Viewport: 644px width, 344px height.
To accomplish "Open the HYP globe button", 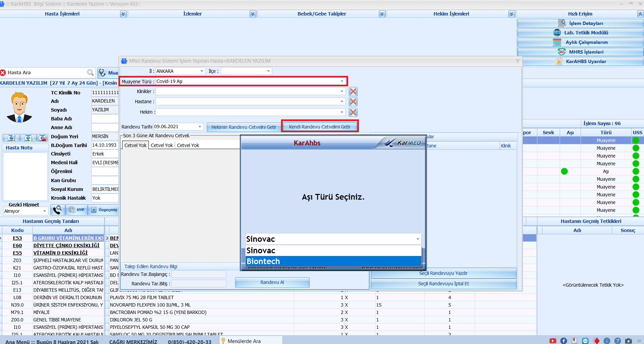I will coord(77,210).
